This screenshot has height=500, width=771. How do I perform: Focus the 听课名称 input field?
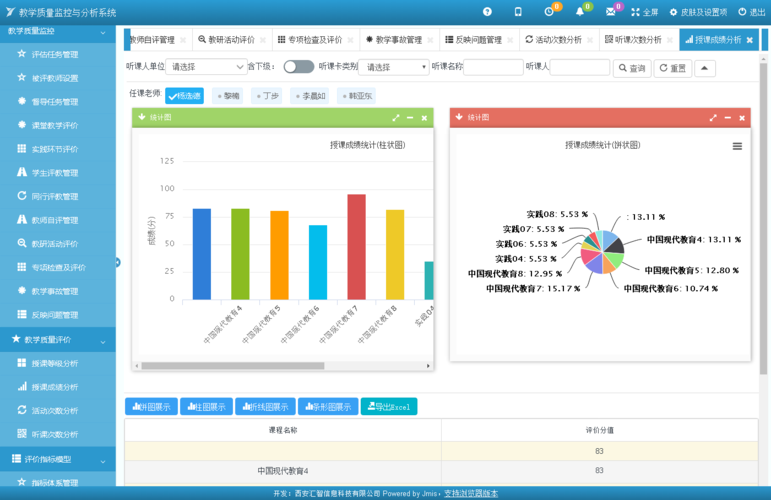click(x=493, y=67)
